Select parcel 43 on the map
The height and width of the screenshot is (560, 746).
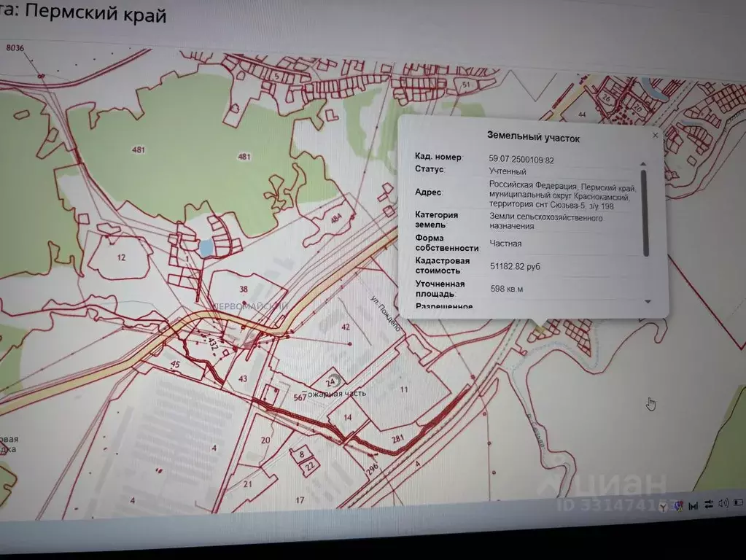[243, 378]
